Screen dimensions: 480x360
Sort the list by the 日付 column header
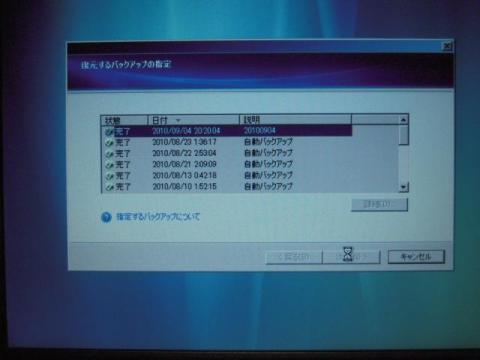click(x=194, y=120)
